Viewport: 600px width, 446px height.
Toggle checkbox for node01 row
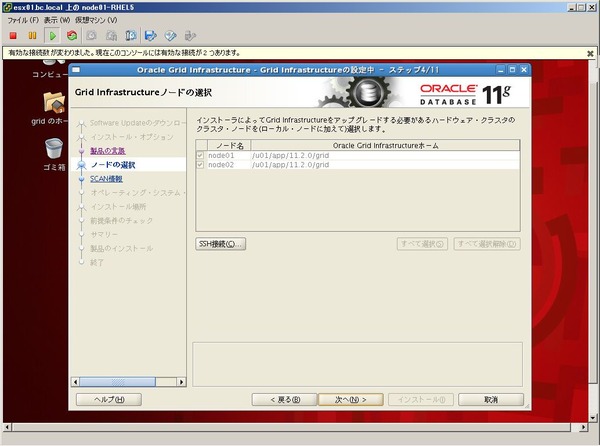click(x=200, y=156)
